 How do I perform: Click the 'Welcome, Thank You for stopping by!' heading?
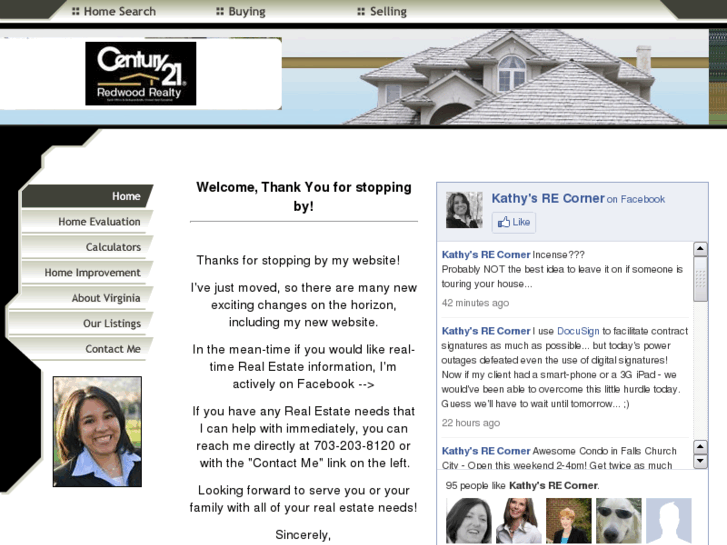[304, 196]
